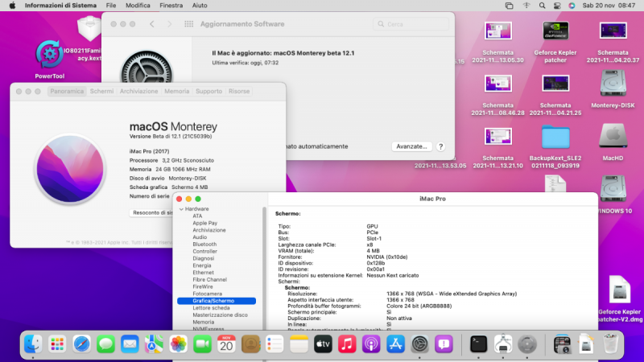The height and width of the screenshot is (362, 644).
Task: Click the Avanzate… button
Action: (411, 146)
